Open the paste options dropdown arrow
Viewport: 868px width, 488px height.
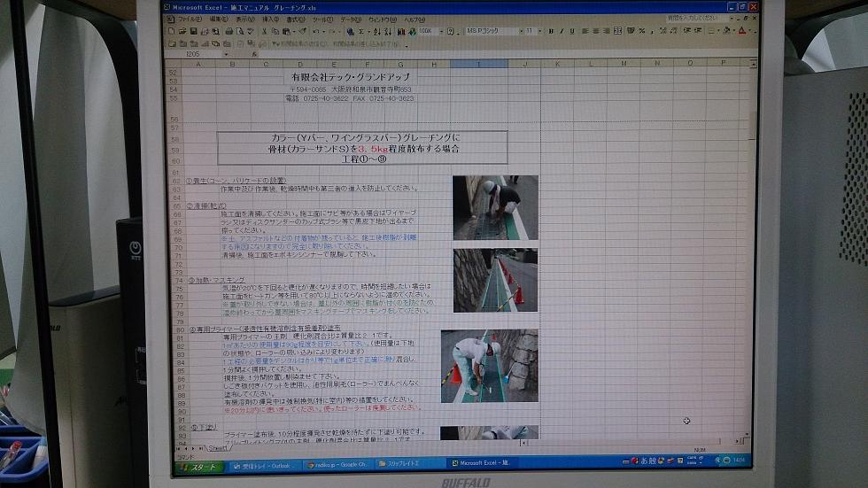294,31
